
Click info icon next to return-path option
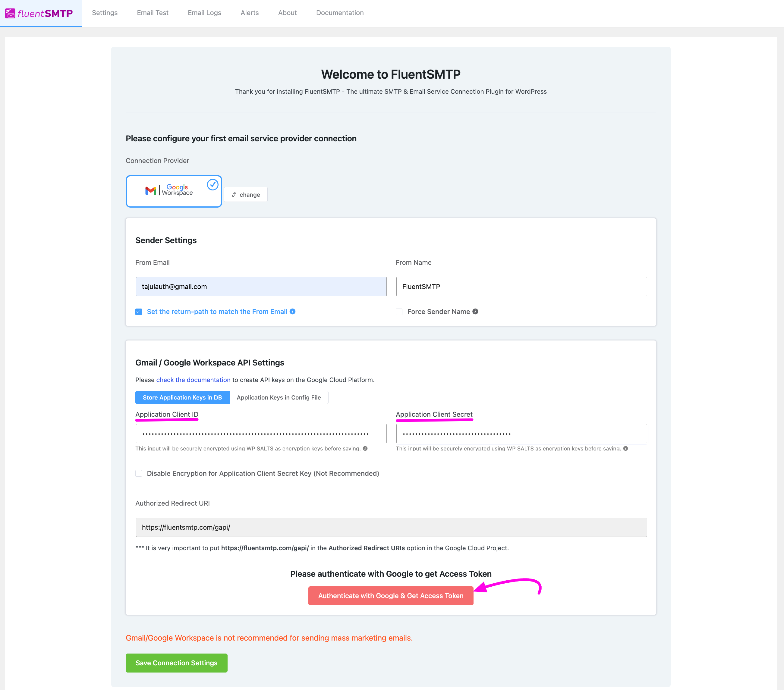click(293, 311)
